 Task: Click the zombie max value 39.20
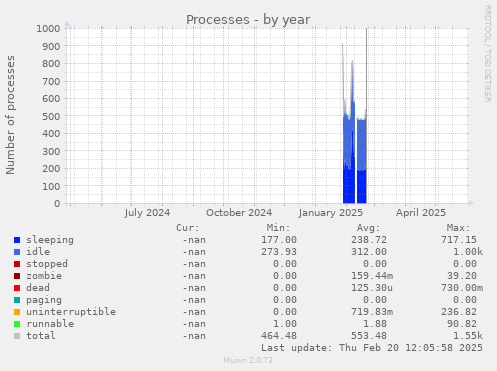[x=462, y=276]
